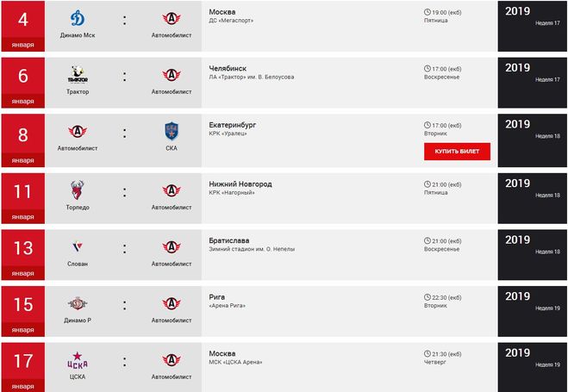Image resolution: width=568 pixels, height=392 pixels.
Task: Click Avtomobilist logo in January 8 match
Action: point(78,132)
